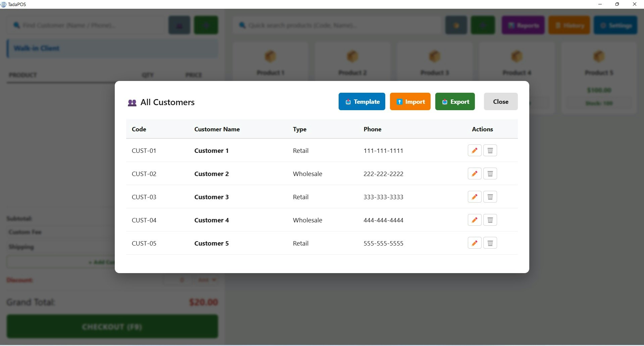Edit Customer 2 with the pencil icon
Image resolution: width=644 pixels, height=346 pixels.
[x=475, y=174]
